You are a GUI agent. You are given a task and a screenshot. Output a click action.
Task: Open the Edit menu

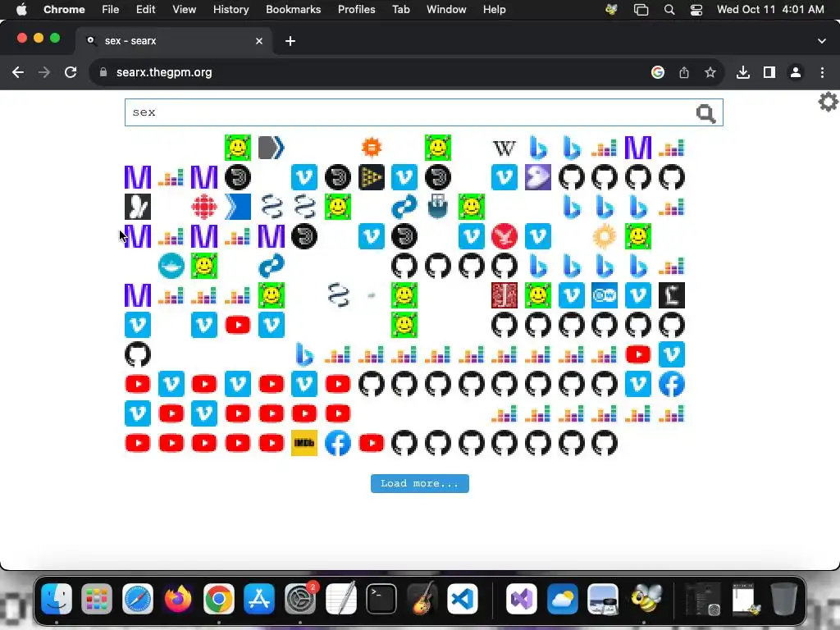145,9
